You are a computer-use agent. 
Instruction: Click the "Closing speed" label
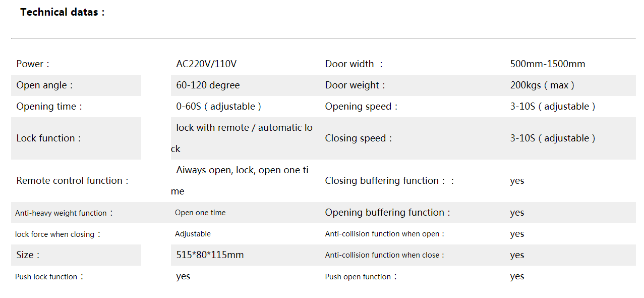point(358,138)
